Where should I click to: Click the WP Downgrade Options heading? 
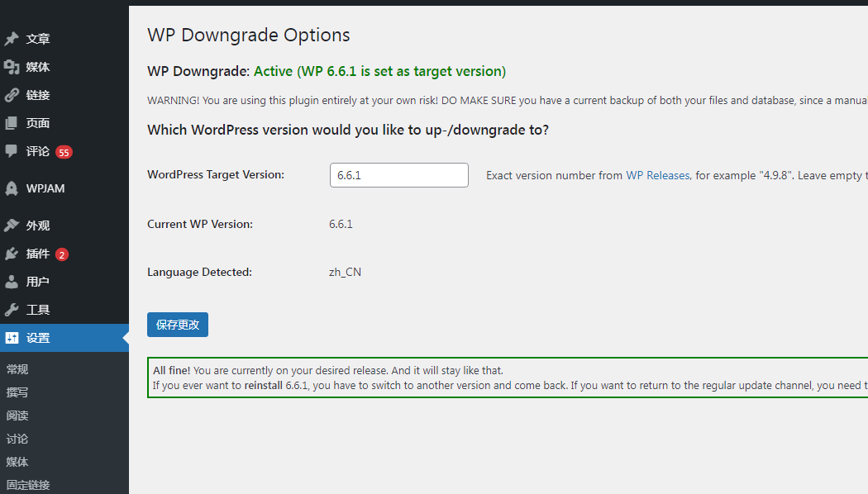(249, 35)
